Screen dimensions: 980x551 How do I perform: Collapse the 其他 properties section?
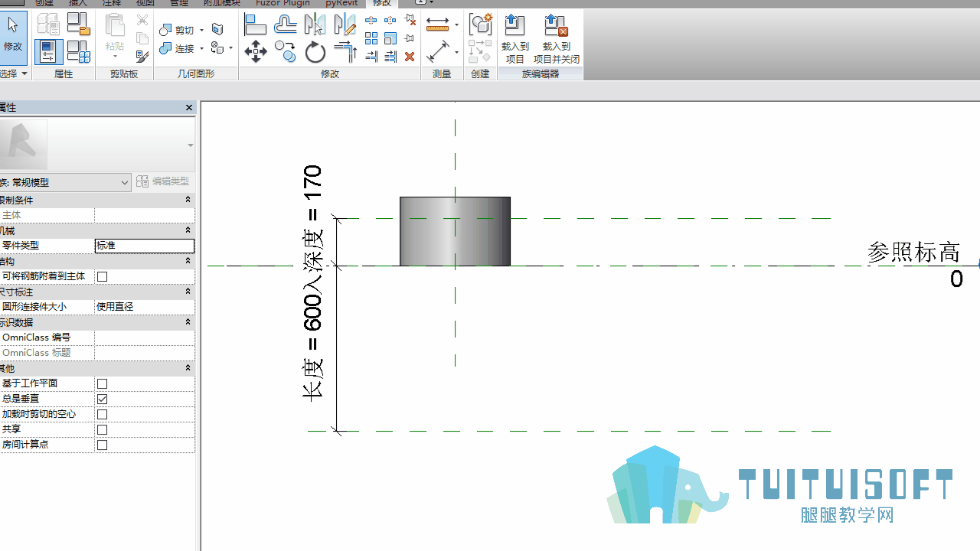(x=188, y=368)
